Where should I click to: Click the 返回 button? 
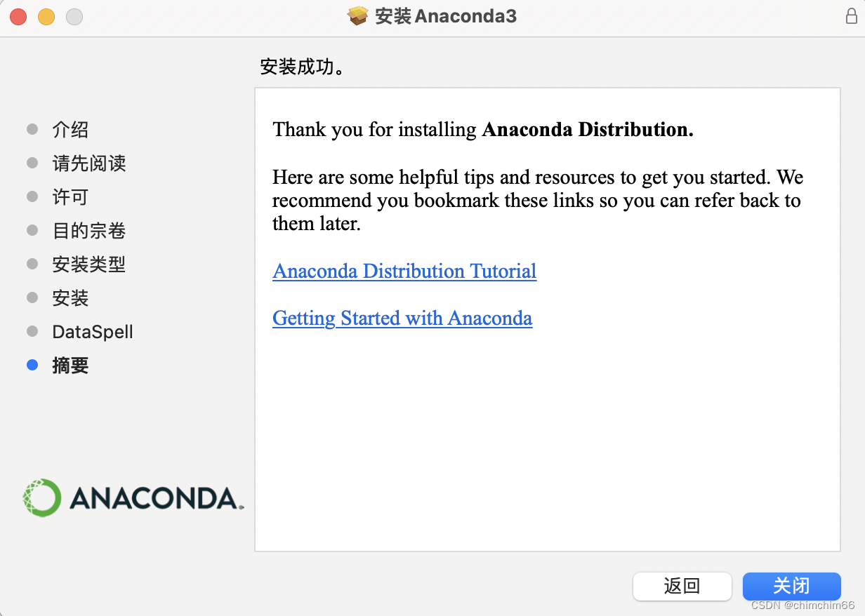tap(682, 587)
